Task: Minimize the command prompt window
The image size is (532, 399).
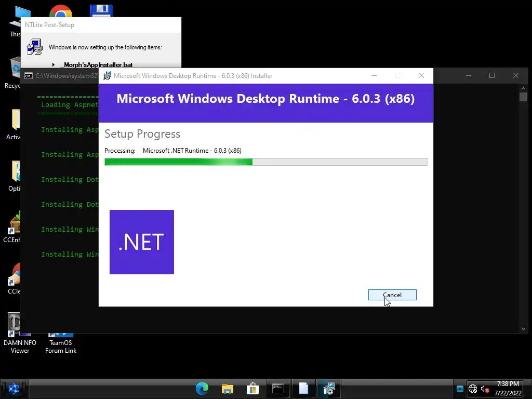Action: point(469,75)
